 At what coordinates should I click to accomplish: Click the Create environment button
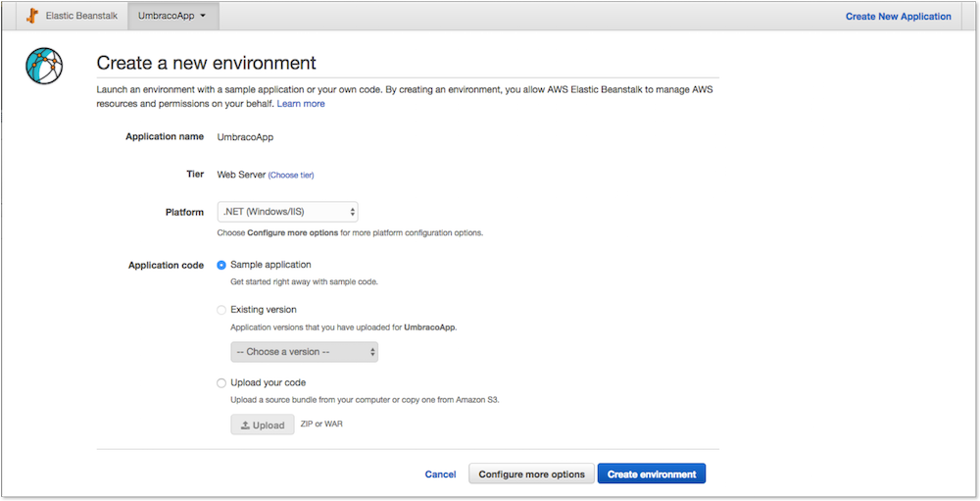652,475
